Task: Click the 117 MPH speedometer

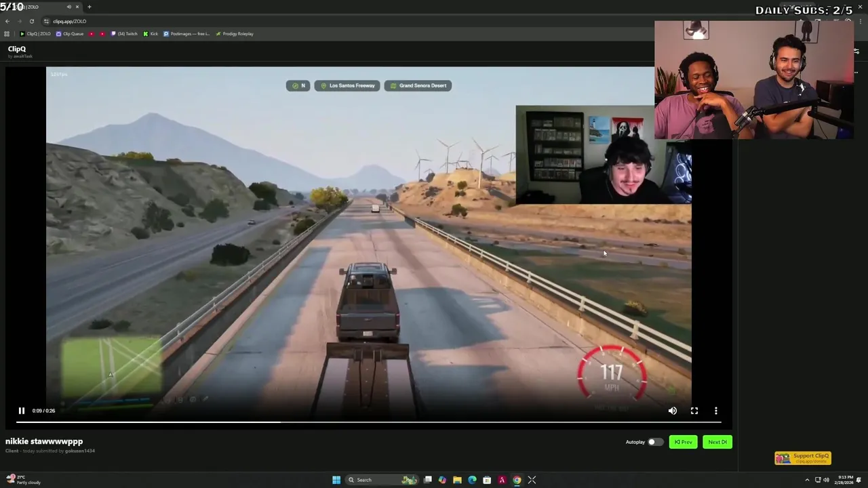Action: click(x=612, y=374)
